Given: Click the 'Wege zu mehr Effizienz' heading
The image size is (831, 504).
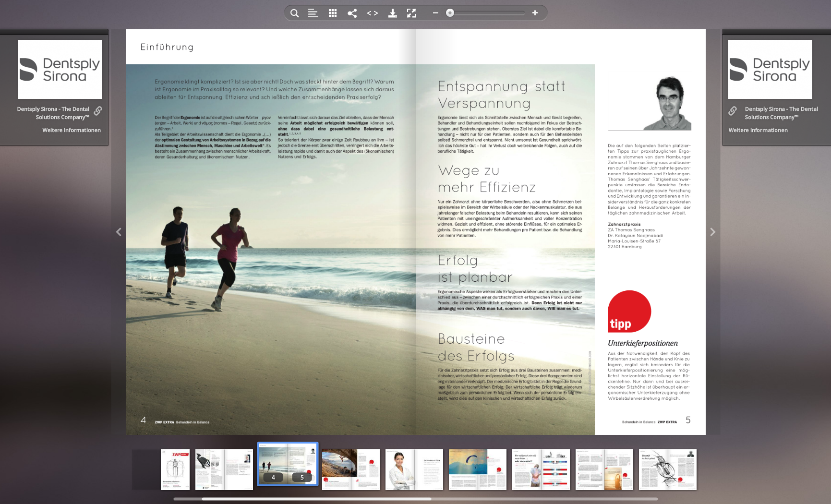Looking at the screenshot, I should pyautogui.click(x=487, y=179).
